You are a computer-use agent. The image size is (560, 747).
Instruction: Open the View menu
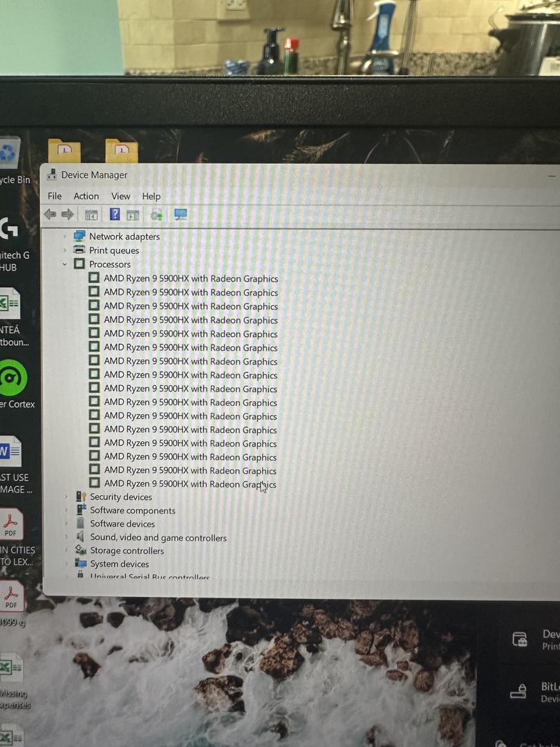click(121, 196)
